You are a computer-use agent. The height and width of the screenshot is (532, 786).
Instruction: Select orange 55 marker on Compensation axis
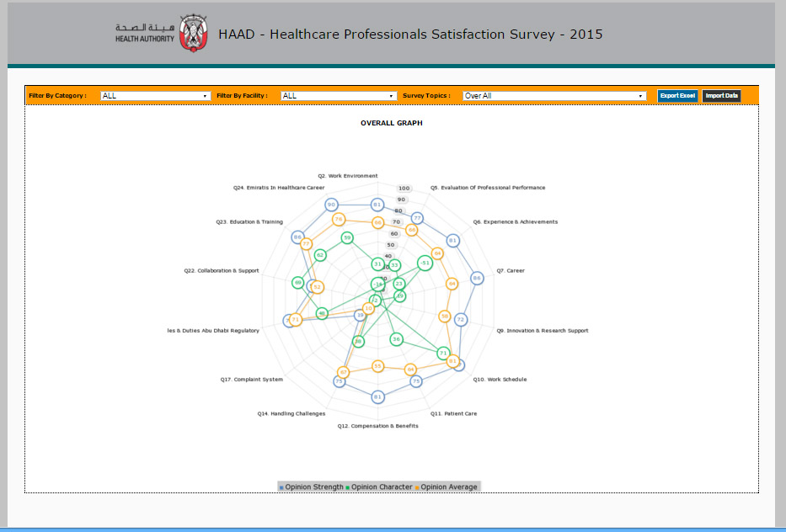[377, 366]
